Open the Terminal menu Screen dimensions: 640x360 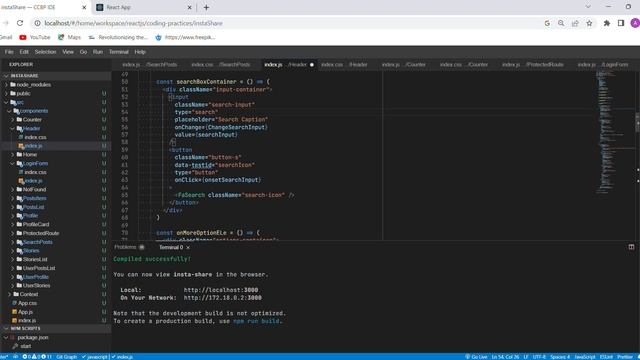[119, 52]
